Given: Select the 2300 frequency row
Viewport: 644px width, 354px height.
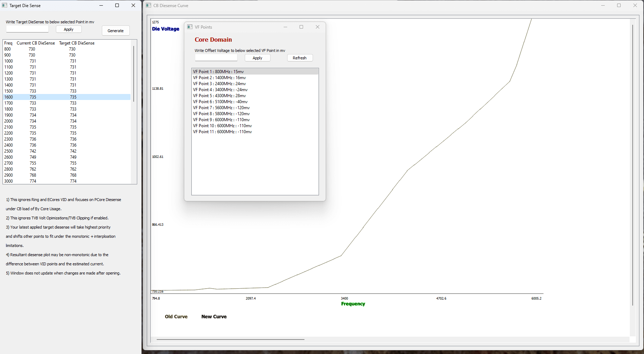Looking at the screenshot, I should pos(67,139).
